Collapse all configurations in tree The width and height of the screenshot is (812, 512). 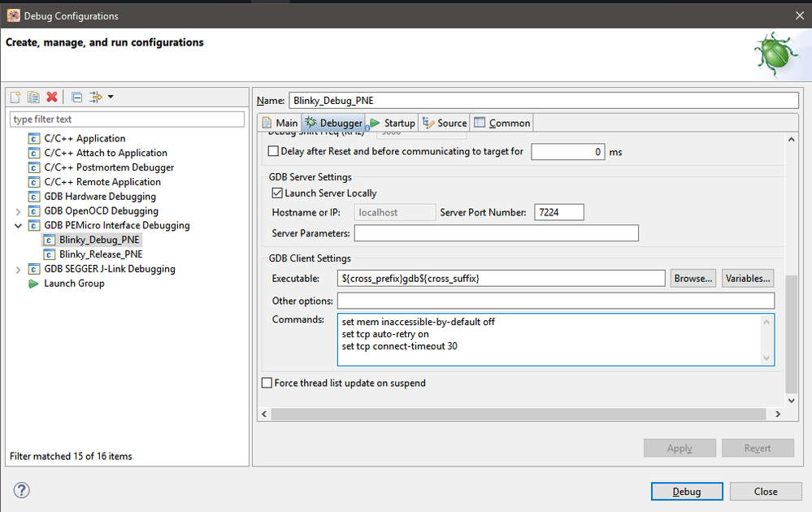point(77,98)
